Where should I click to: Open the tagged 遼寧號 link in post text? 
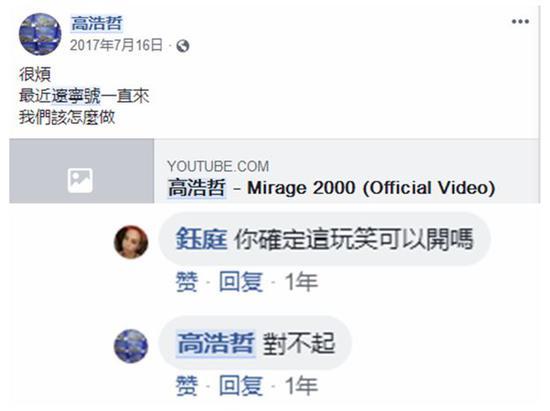[76, 96]
